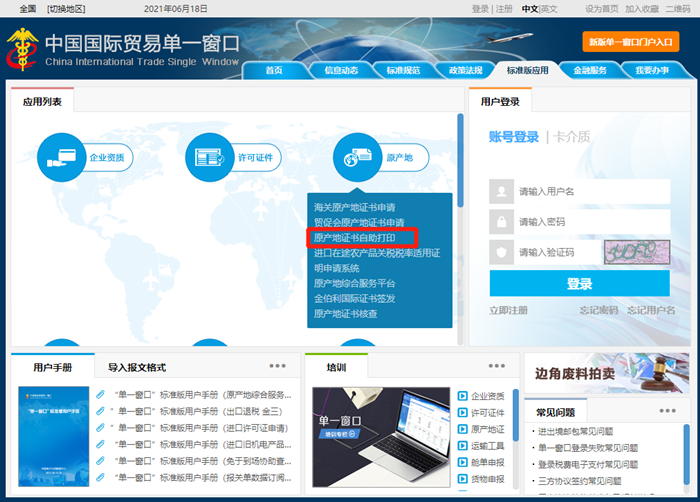Switch region via 切换地区 selector
700x502 pixels.
tap(66, 8)
